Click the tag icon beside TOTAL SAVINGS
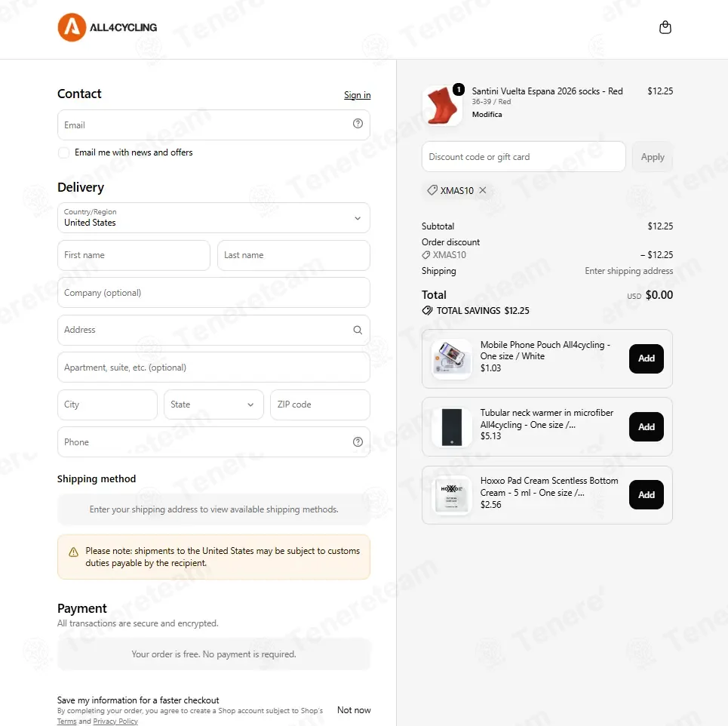This screenshot has height=726, width=728. tap(427, 311)
